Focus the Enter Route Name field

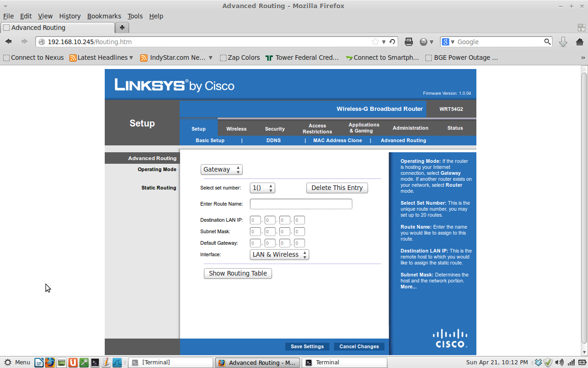[301, 204]
